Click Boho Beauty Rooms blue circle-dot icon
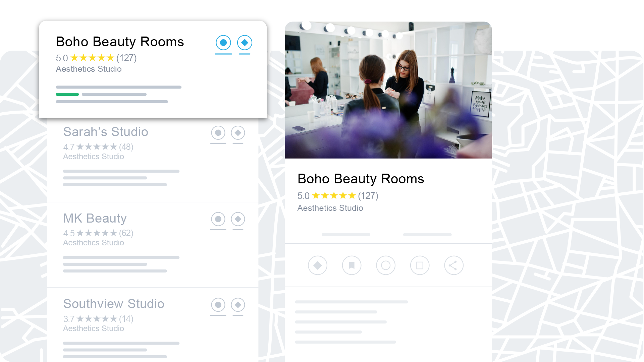The height and width of the screenshot is (362, 644). click(223, 43)
